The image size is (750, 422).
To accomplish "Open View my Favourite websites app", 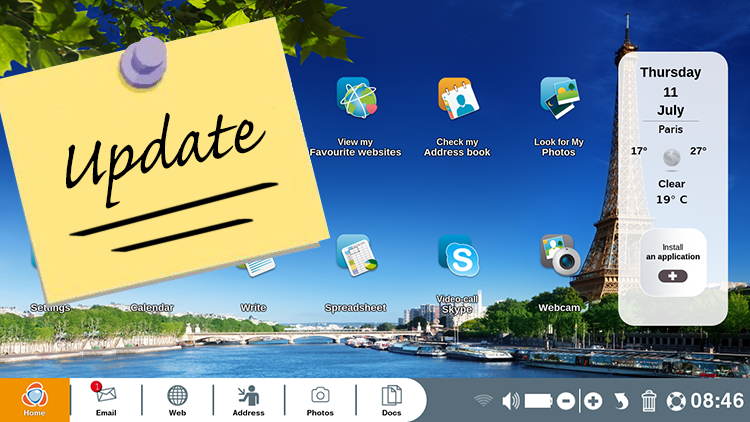I will tap(357, 98).
